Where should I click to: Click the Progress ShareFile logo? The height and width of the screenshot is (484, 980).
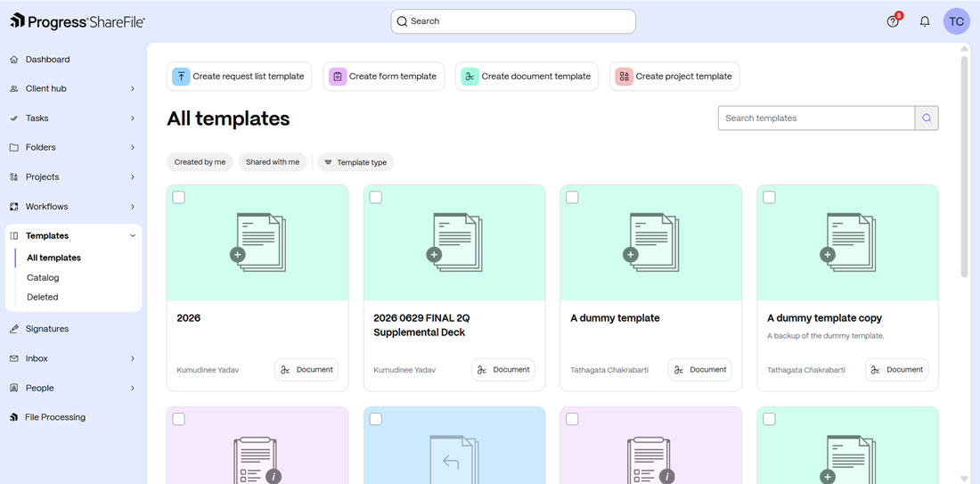click(78, 21)
